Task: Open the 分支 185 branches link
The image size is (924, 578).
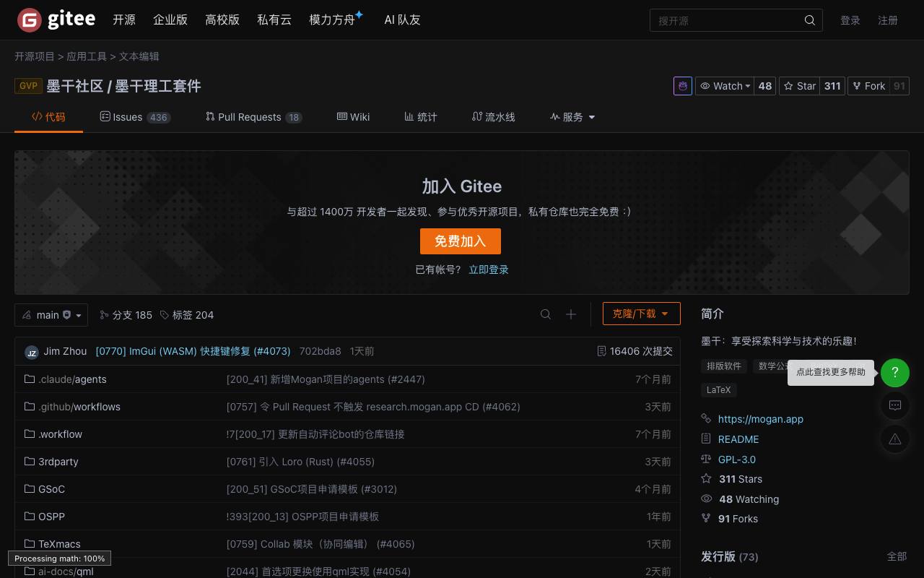Action: point(126,315)
